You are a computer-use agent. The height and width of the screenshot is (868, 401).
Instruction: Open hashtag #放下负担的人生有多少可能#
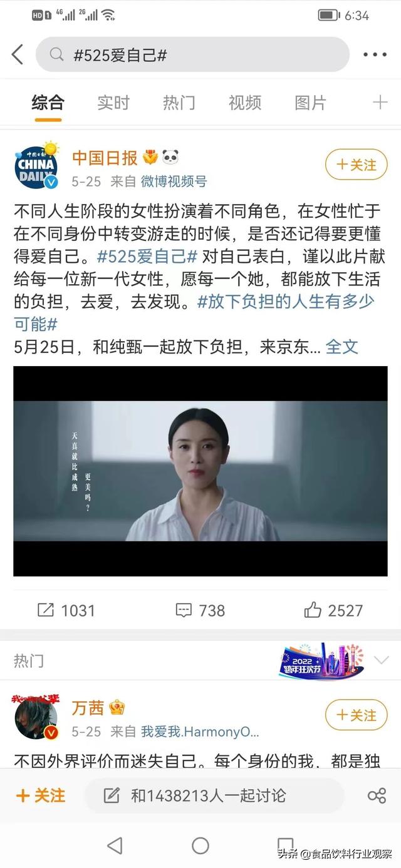(x=194, y=312)
